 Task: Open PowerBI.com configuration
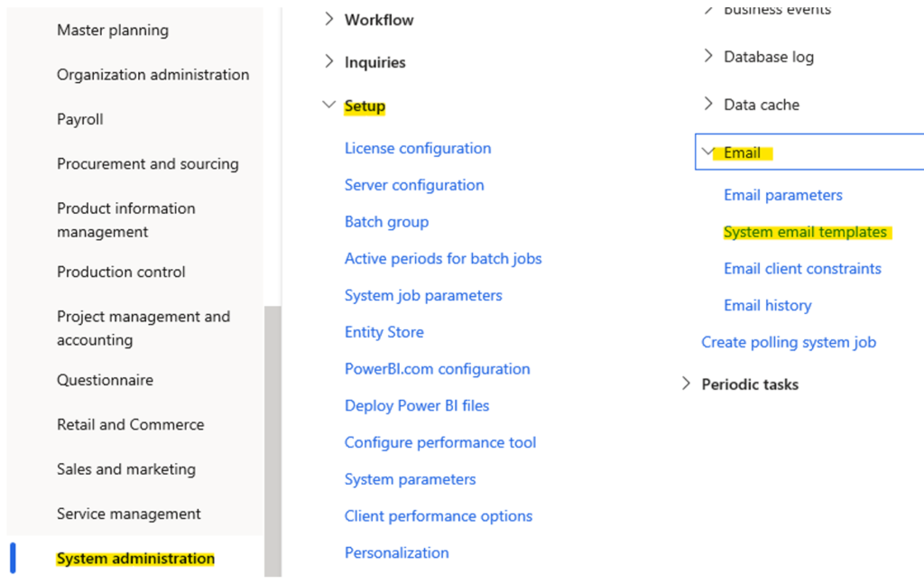[x=438, y=368]
